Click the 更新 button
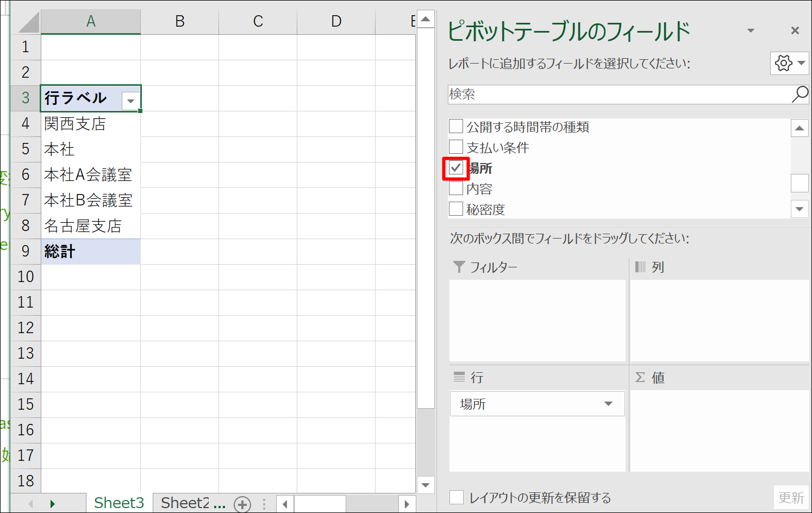Image resolution: width=812 pixels, height=513 pixels. (x=791, y=497)
